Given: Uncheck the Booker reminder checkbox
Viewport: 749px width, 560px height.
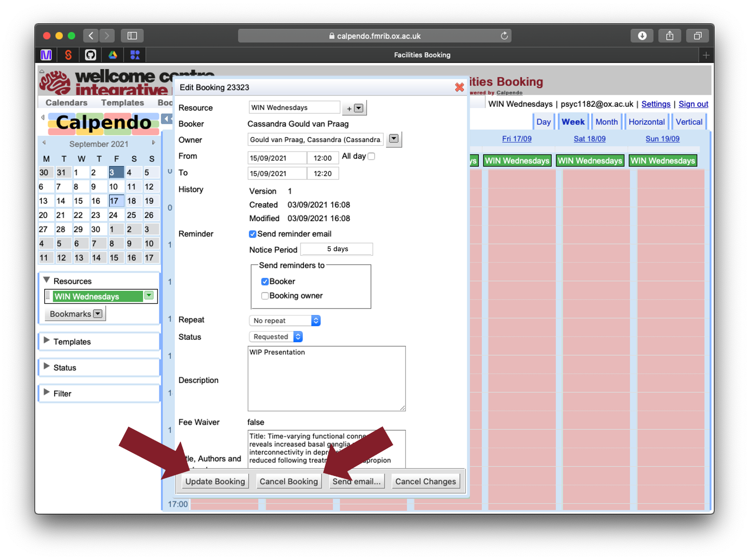Looking at the screenshot, I should click(x=265, y=282).
